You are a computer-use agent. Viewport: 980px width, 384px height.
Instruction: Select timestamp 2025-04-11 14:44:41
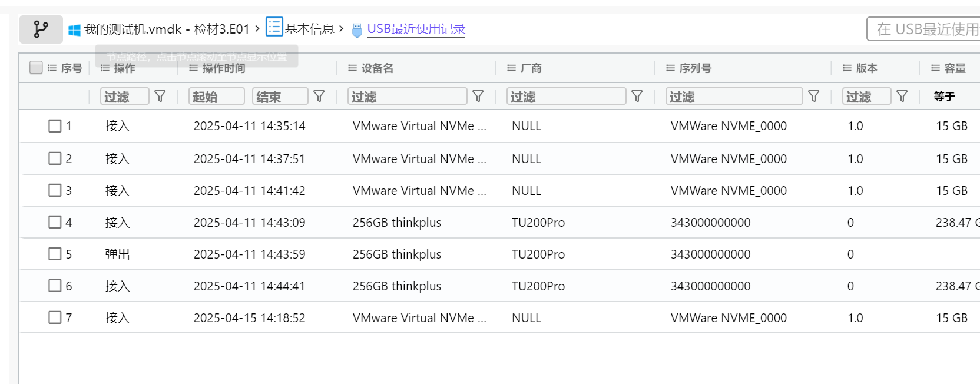250,286
